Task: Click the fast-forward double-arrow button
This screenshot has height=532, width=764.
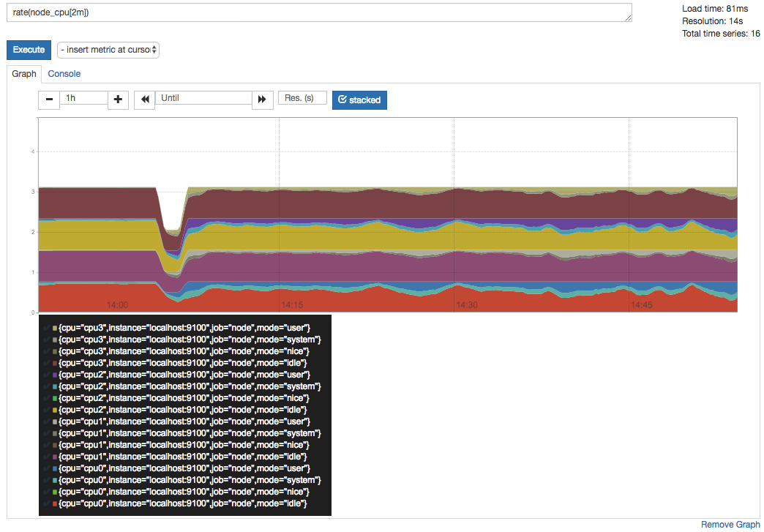Action: click(x=261, y=100)
